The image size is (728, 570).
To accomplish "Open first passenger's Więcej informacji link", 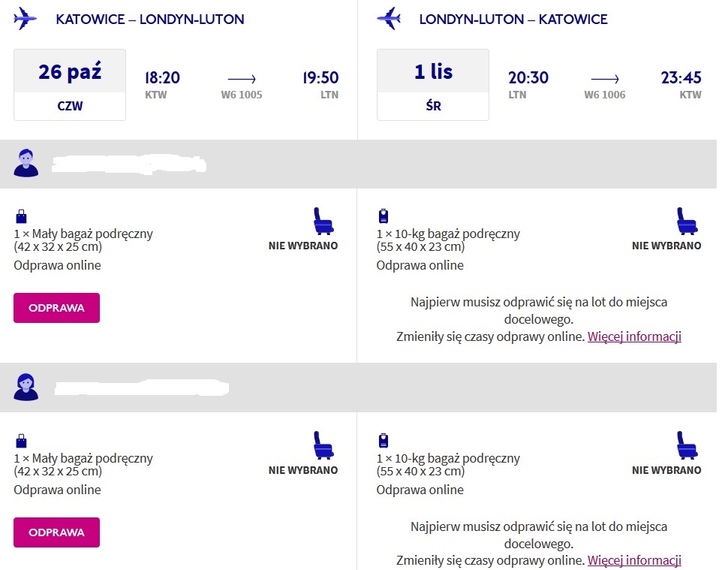I will click(x=634, y=336).
